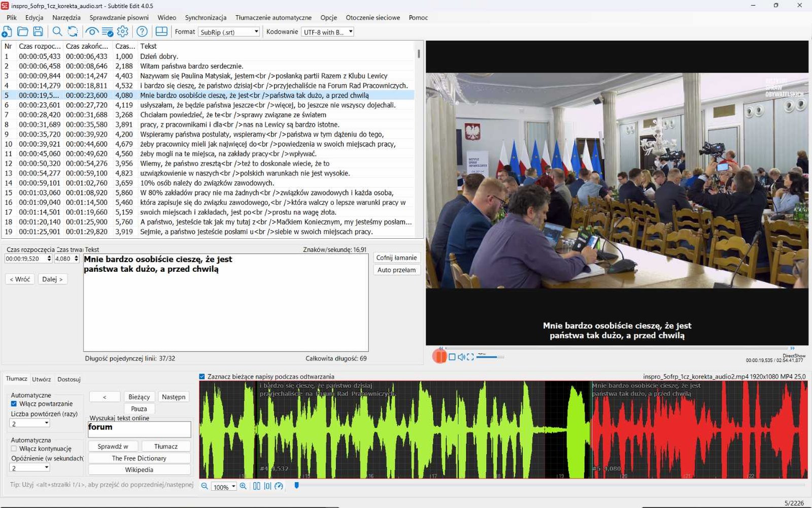Screen dimensions: 812x508
Task: Open visual sync with the eye icon
Action: (x=92, y=31)
